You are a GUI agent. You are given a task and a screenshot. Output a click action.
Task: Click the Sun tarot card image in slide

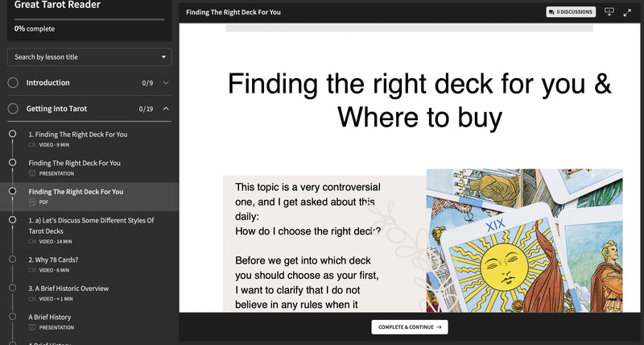(525, 240)
